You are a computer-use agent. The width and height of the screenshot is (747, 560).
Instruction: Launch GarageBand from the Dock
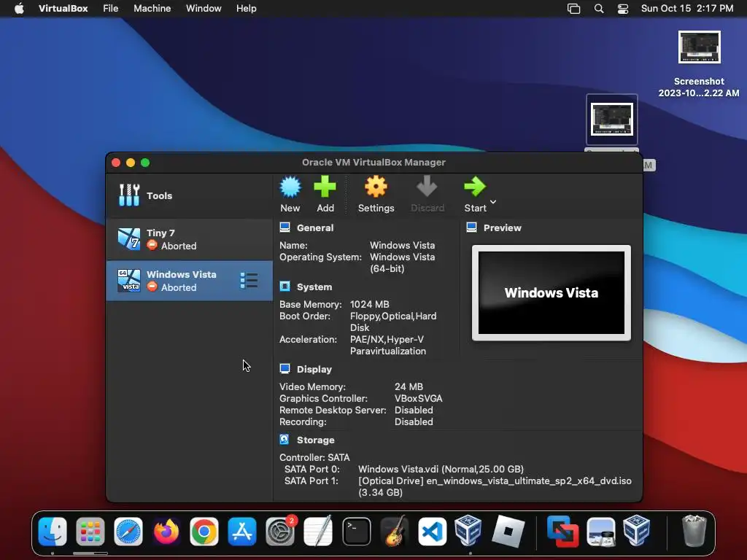click(x=395, y=531)
